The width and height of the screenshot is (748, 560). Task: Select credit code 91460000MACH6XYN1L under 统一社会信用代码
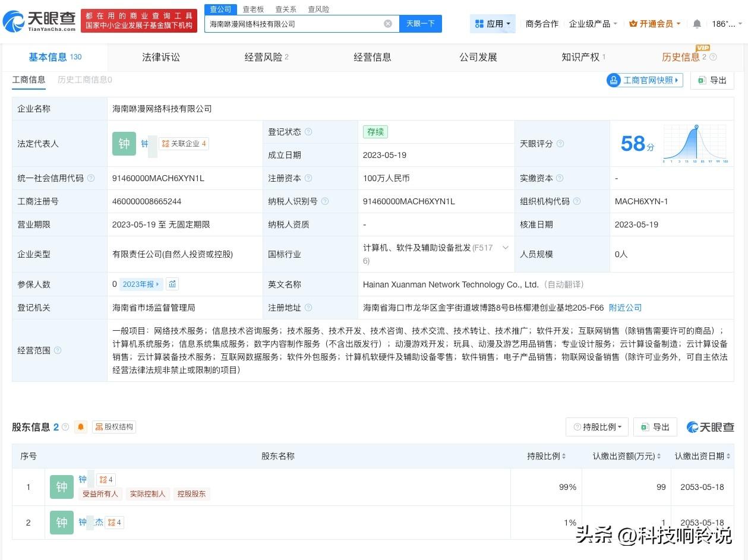point(158,178)
